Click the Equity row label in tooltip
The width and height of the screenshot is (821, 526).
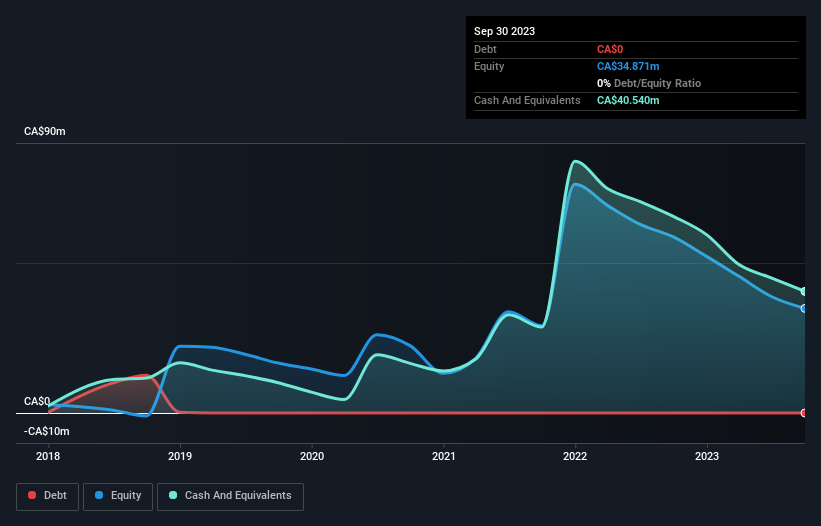point(489,66)
